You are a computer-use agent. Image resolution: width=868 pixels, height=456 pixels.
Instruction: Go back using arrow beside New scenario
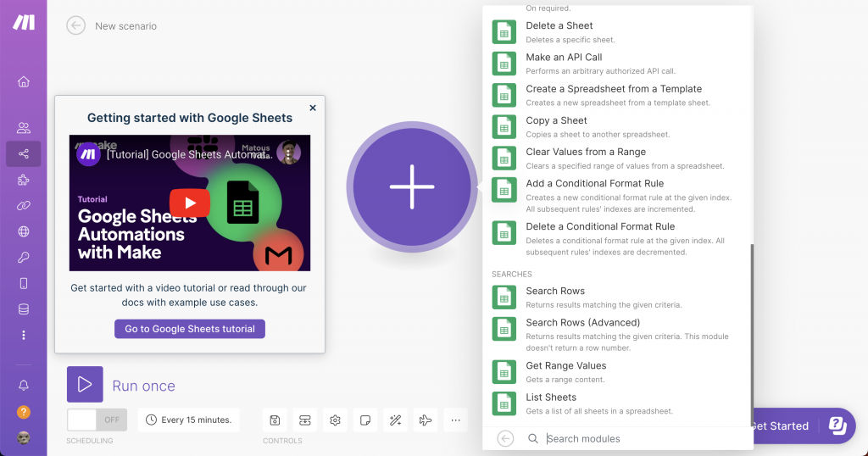click(75, 25)
